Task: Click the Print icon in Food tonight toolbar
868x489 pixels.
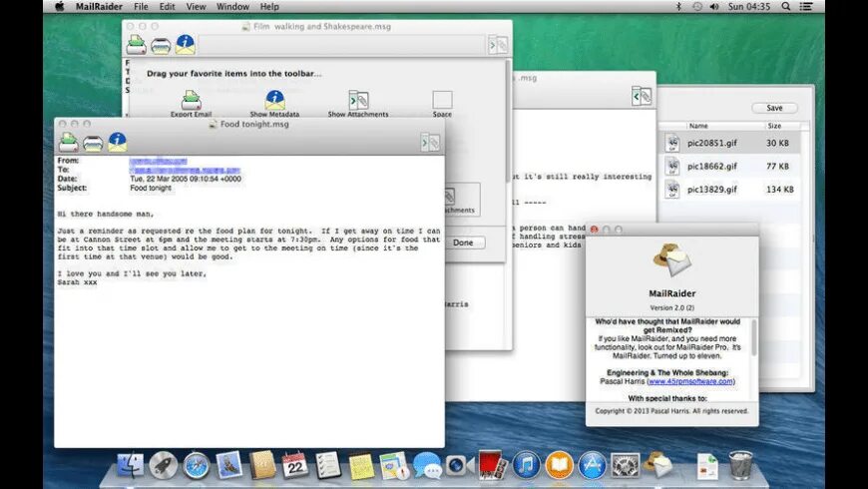Action: pyautogui.click(x=93, y=144)
